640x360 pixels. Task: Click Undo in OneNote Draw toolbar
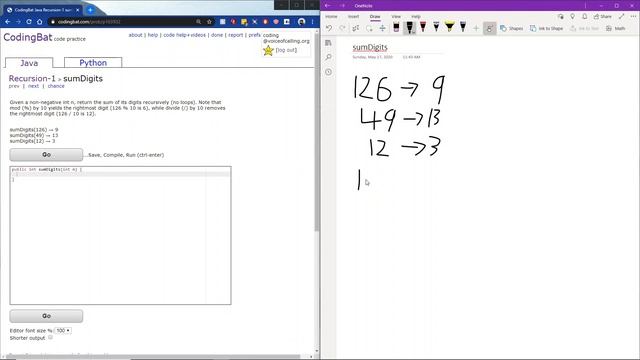pyautogui.click(x=329, y=28)
